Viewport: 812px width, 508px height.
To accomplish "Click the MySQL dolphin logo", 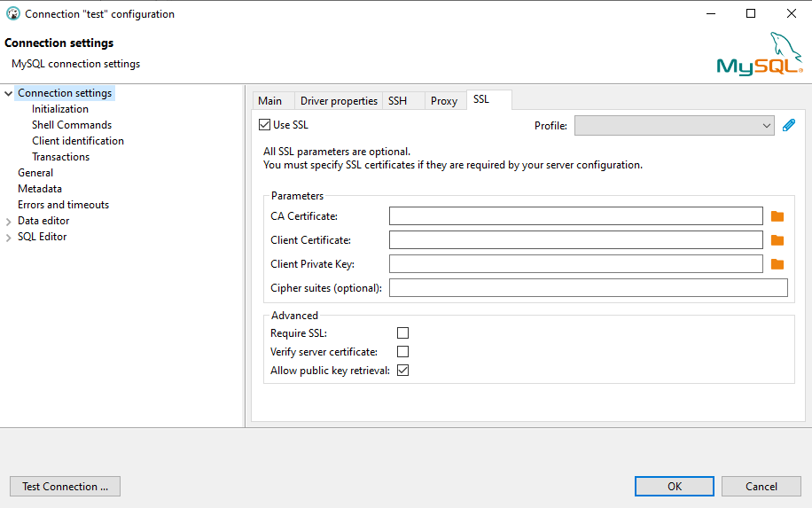I will pyautogui.click(x=760, y=55).
